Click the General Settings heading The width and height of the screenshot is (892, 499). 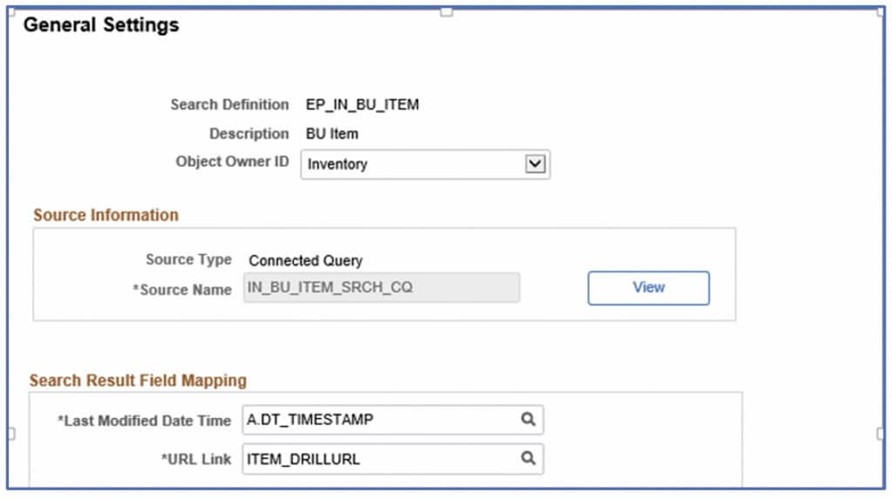point(101,25)
